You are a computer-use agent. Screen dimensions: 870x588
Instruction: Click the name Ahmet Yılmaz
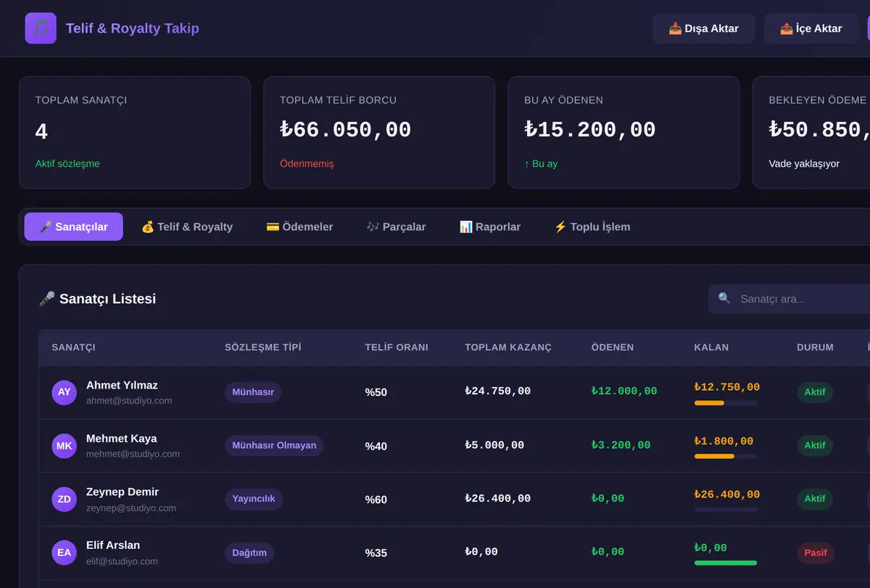(122, 385)
